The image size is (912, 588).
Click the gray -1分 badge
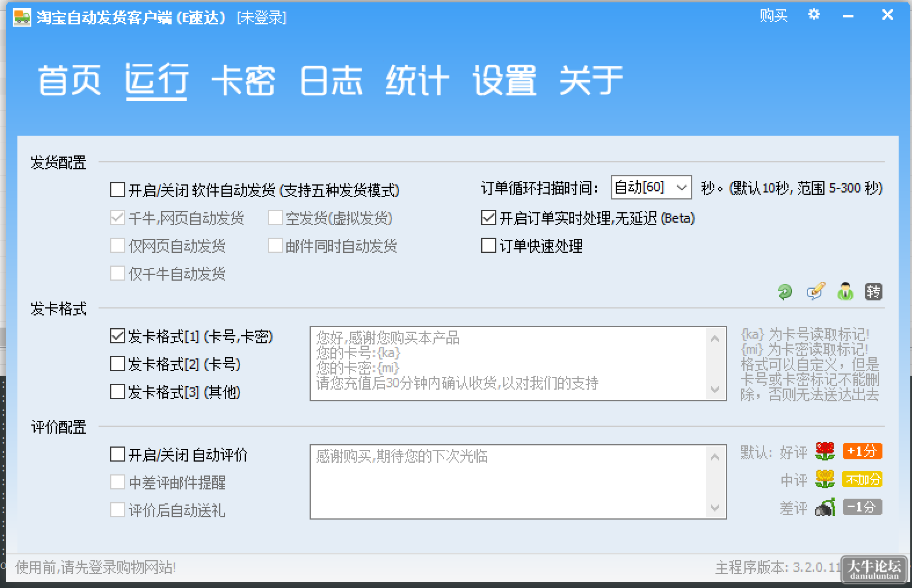862,507
